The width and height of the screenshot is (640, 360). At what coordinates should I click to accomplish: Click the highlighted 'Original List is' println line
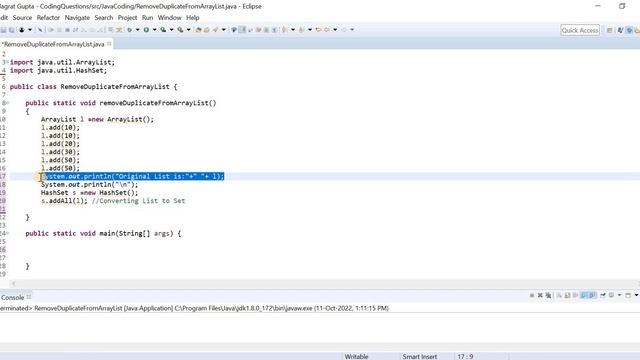[133, 176]
